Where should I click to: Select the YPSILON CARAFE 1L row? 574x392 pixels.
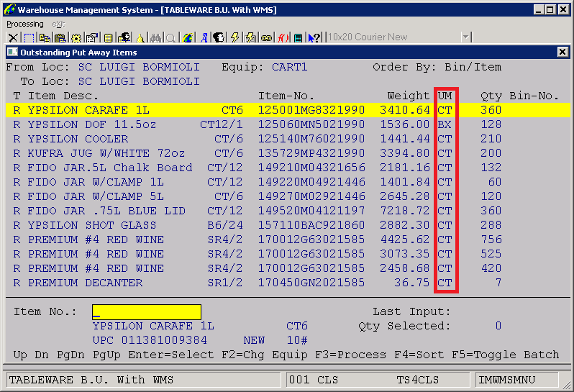click(288, 110)
